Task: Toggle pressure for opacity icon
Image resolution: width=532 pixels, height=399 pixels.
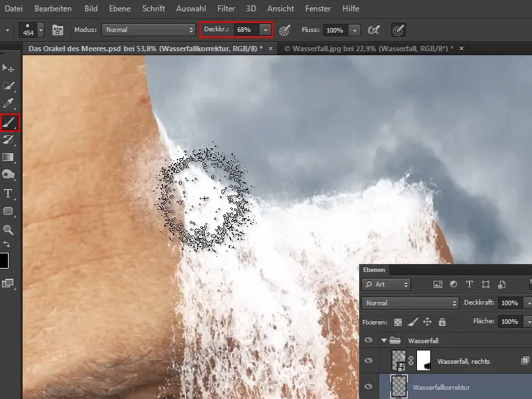Action: 285,30
